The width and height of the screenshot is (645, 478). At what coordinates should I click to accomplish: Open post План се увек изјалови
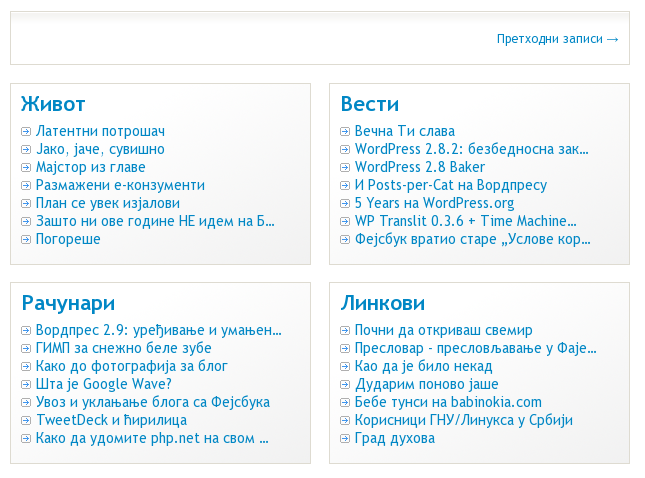coord(108,203)
